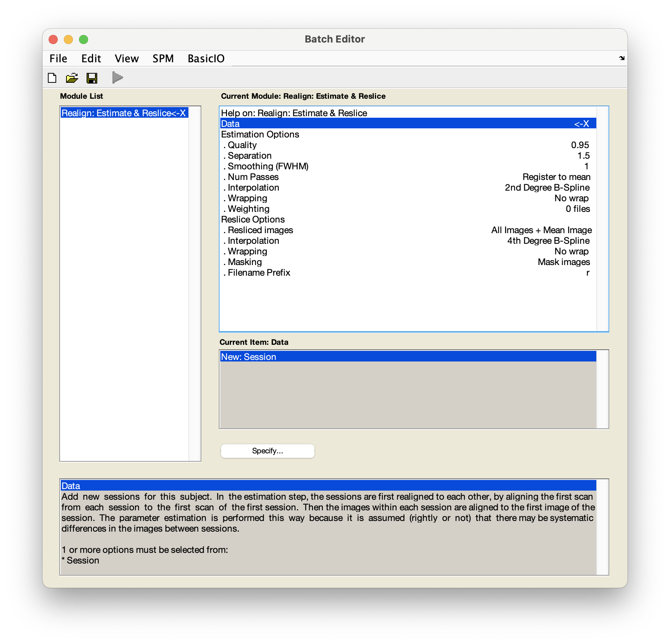Image resolution: width=670 pixels, height=644 pixels.
Task: Maximize the Batch Editor window
Action: tap(84, 39)
